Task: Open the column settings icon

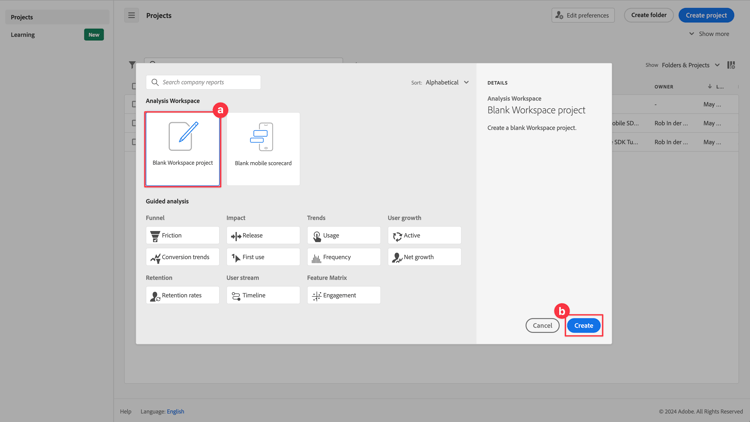Action: [x=731, y=65]
